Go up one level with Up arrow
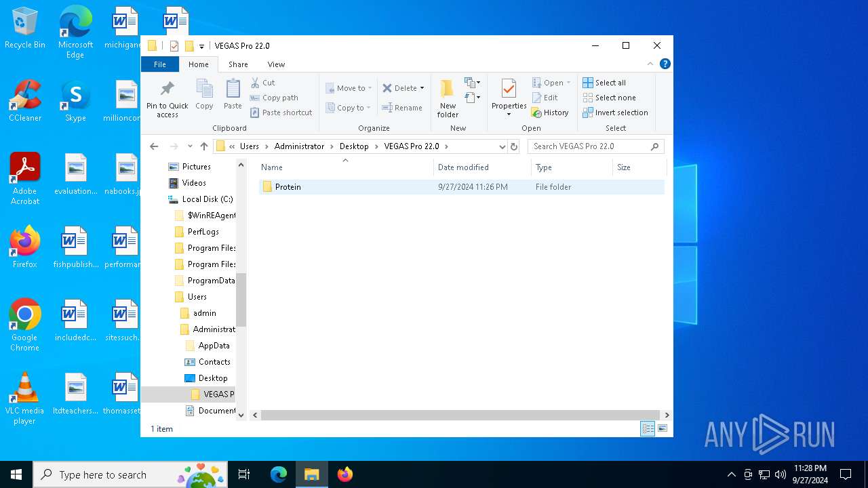This screenshot has width=868, height=488. point(204,146)
